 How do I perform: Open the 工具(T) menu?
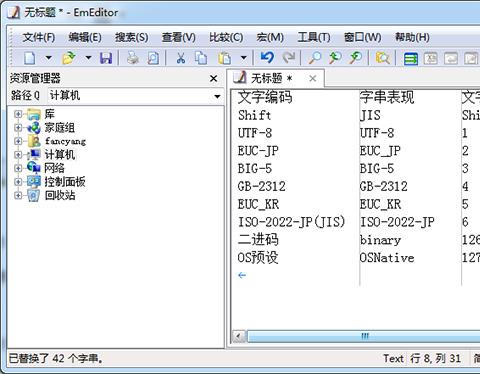pos(314,37)
